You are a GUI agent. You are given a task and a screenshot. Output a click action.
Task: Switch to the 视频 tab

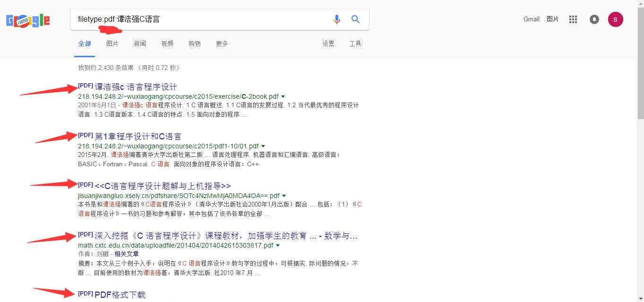tap(167, 43)
